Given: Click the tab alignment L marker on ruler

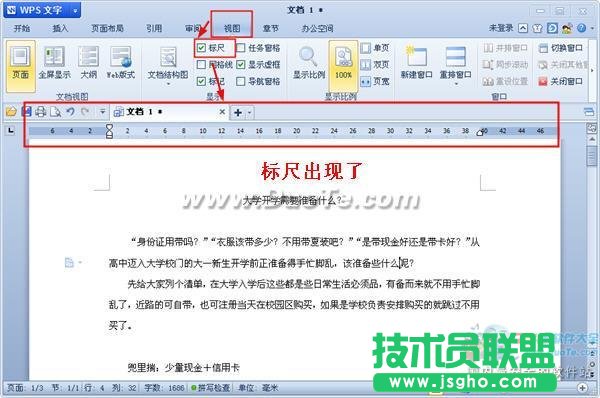Looking at the screenshot, I should [x=11, y=131].
